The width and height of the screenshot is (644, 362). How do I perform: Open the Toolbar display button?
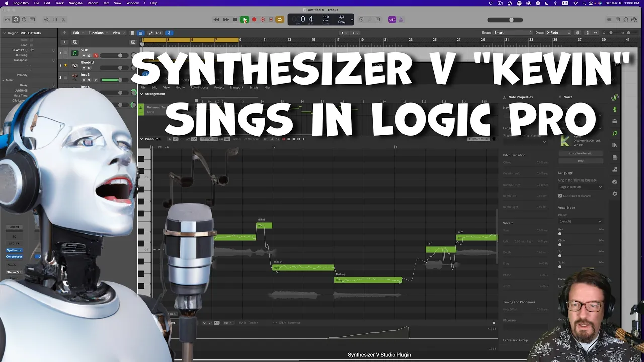pyautogui.click(x=33, y=20)
